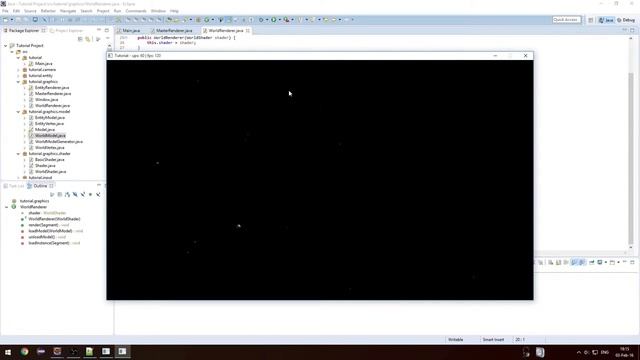Collapse the WorldRenderer class in Outline
The height and width of the screenshot is (360, 640).
(x=6, y=207)
